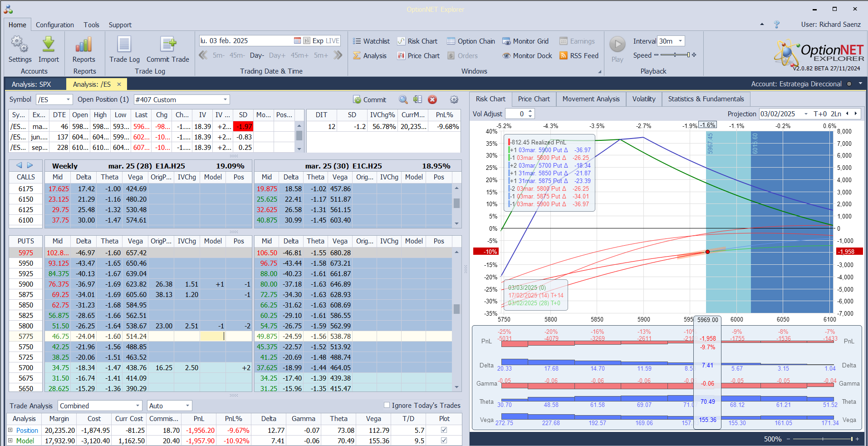The width and height of the screenshot is (868, 446).
Task: Jump back with the double left chevron
Action: (203, 55)
